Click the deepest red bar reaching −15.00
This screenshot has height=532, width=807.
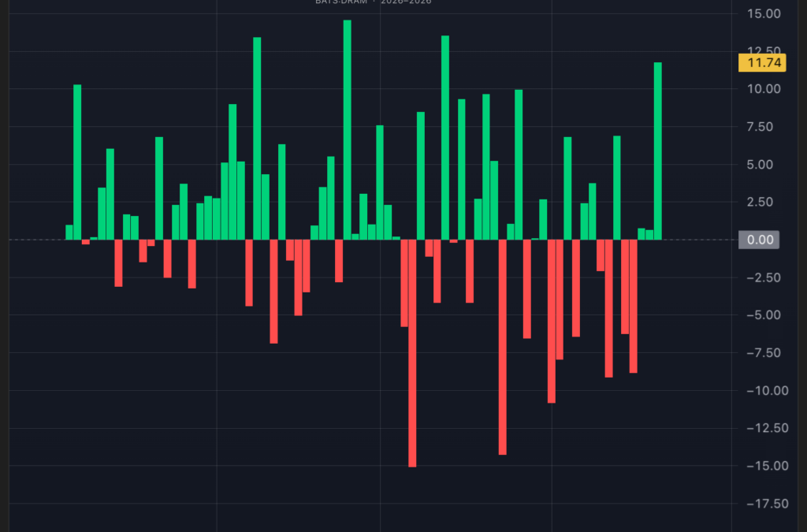tap(412, 353)
